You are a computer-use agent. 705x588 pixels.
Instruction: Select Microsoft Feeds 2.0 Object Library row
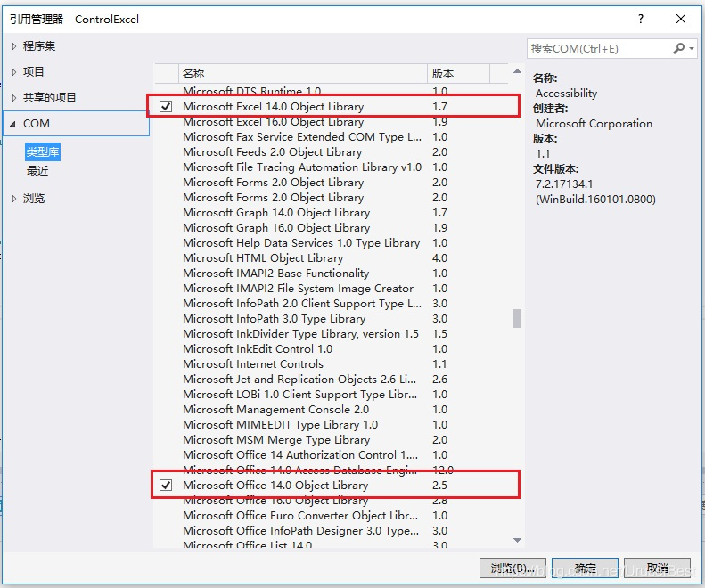tap(332, 152)
